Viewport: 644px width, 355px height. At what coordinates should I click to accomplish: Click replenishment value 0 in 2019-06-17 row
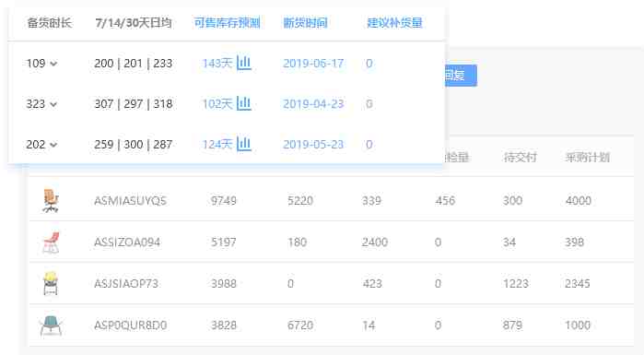[369, 64]
